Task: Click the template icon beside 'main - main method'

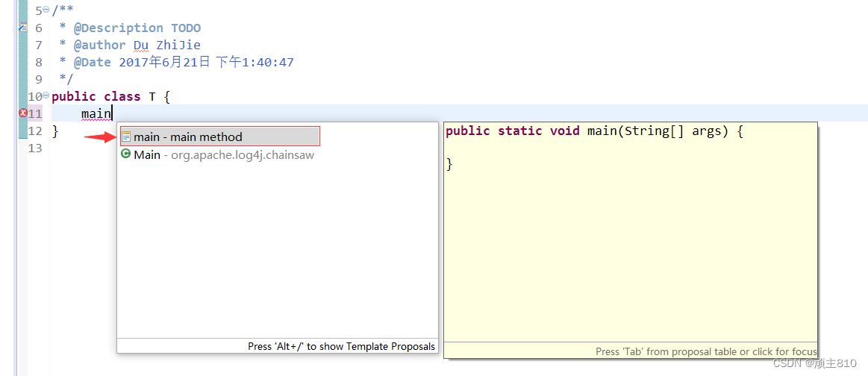Action: tap(126, 137)
